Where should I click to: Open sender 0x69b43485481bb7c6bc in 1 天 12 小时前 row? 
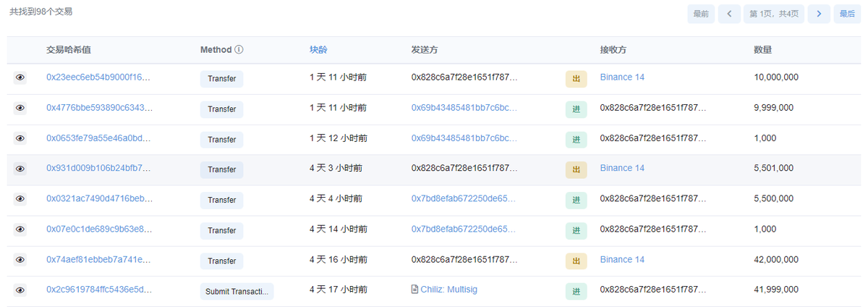pos(464,138)
